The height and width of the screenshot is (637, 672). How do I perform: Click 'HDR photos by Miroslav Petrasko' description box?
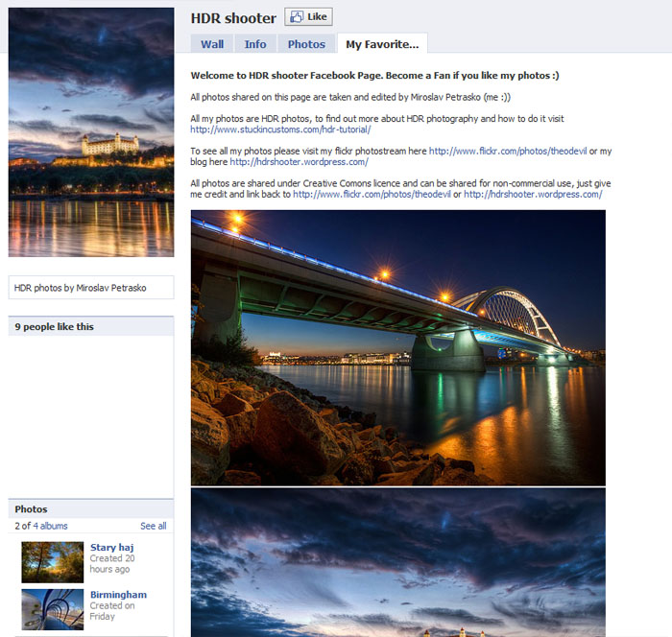(91, 288)
